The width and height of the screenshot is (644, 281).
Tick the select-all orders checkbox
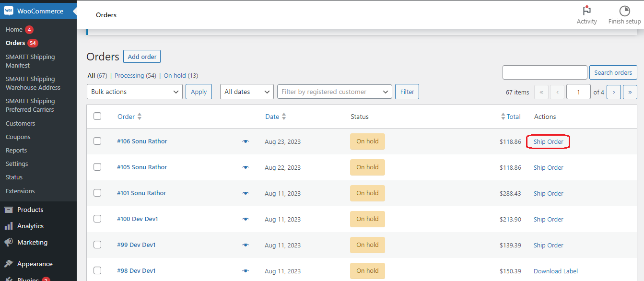coord(97,116)
